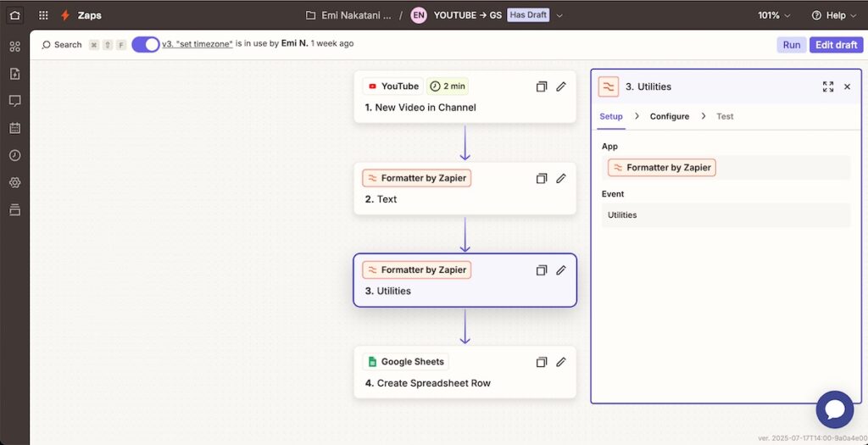Viewport: 868px width, 445px height.
Task: Open the Zap name dropdown chevron
Action: pyautogui.click(x=559, y=15)
